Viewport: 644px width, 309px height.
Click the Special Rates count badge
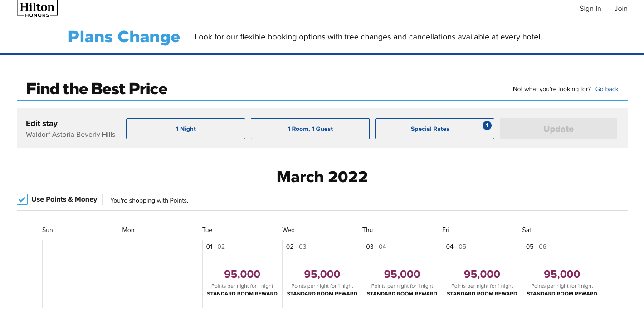(x=487, y=126)
